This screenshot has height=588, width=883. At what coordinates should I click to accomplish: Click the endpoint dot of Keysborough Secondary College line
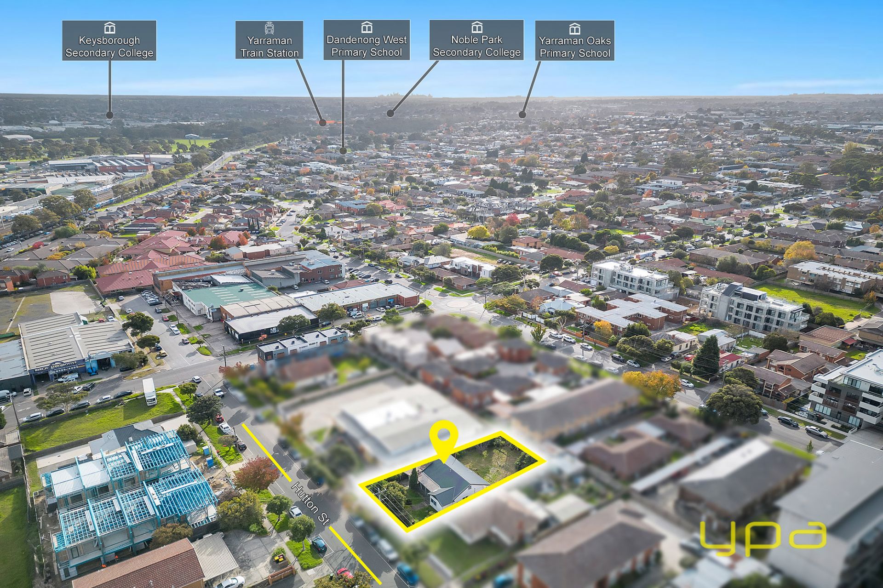(109, 115)
